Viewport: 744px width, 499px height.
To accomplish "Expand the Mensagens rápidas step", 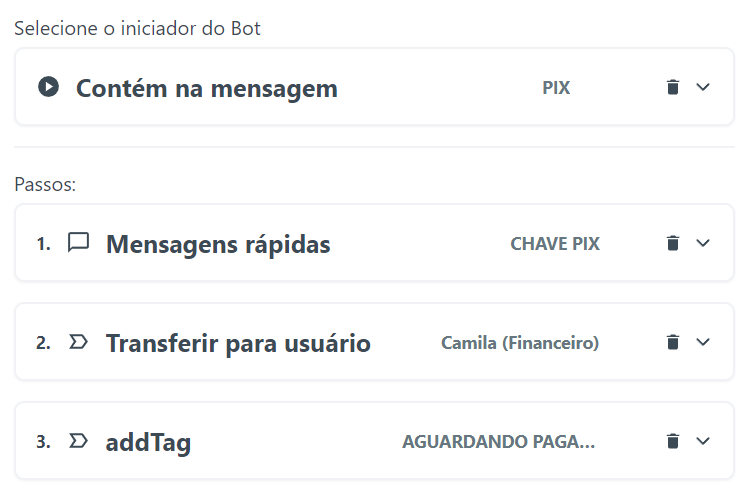I will 703,243.
